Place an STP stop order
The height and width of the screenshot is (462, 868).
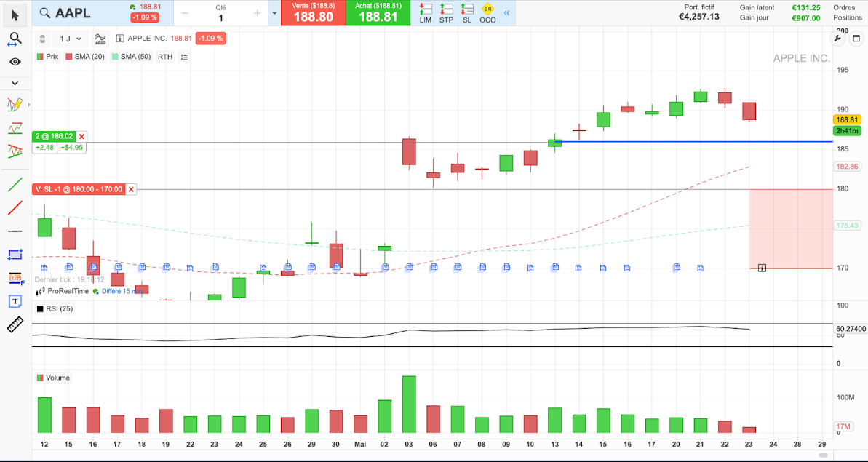coord(446,13)
